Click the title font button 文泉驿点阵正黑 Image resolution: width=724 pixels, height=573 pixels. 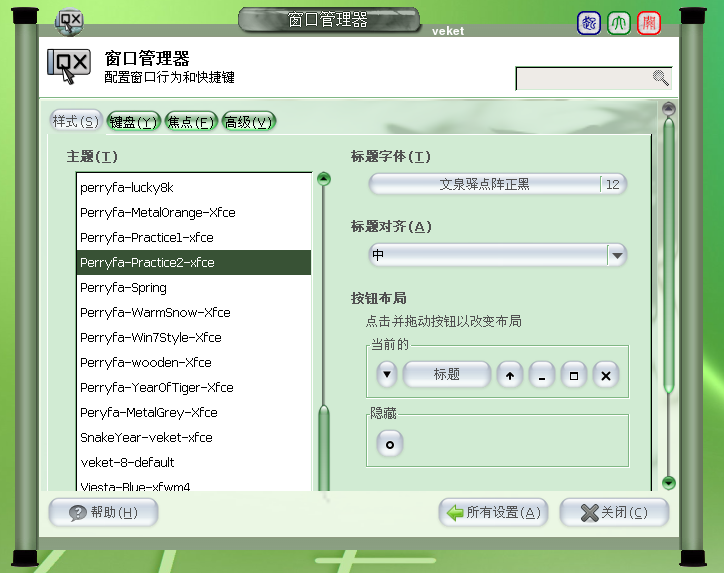(x=497, y=184)
